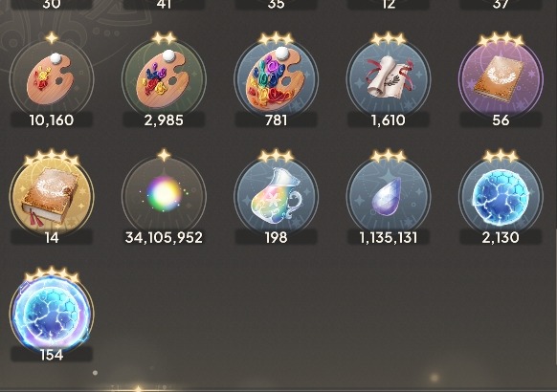The image size is (557, 392).
Task: Select the two-star palette with 2,985 count
Action: click(x=164, y=79)
